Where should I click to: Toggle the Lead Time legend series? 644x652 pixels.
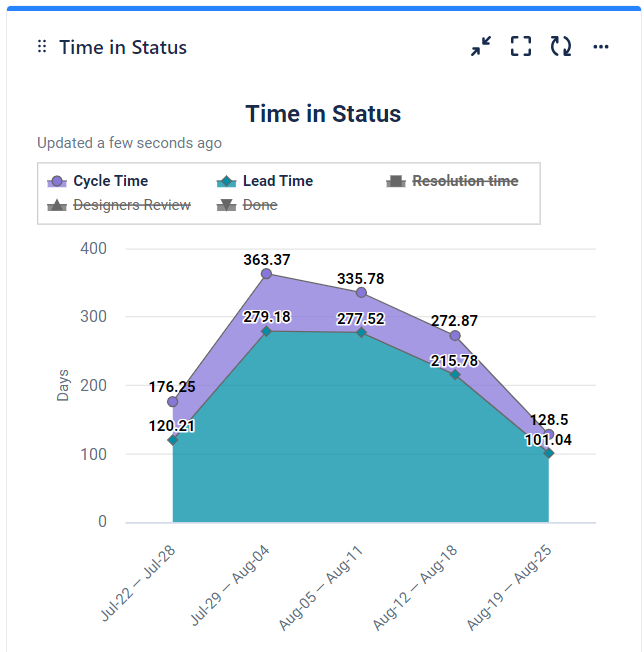[265, 181]
